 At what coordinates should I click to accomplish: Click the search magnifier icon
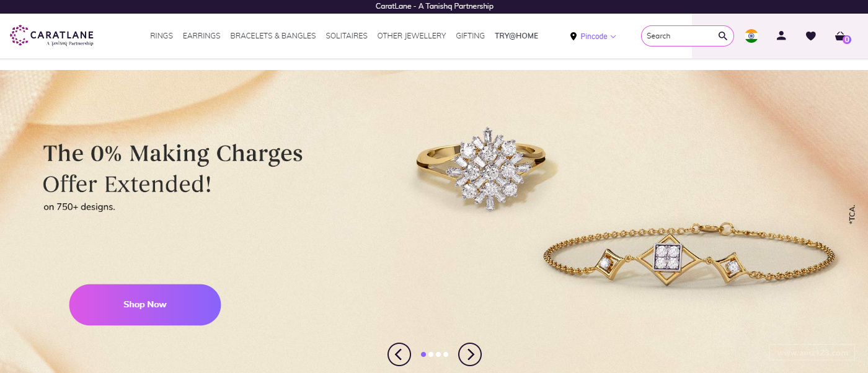[x=723, y=36]
